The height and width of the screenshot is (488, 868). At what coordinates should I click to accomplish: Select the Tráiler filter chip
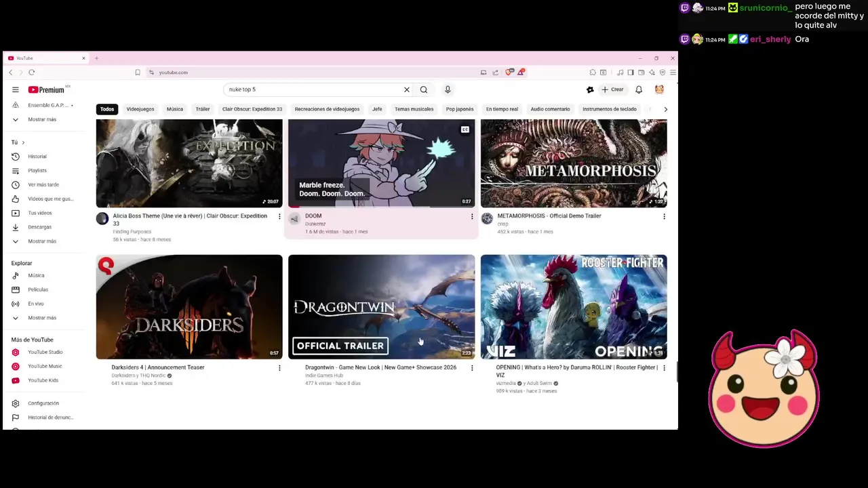(x=203, y=109)
